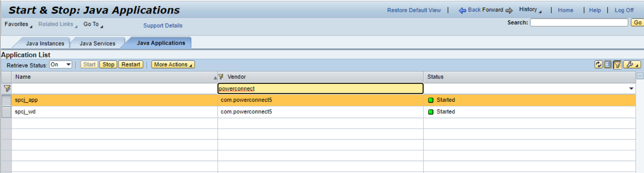The width and height of the screenshot is (644, 173).
Task: Open the Status filter dropdown arrow
Action: (631, 88)
